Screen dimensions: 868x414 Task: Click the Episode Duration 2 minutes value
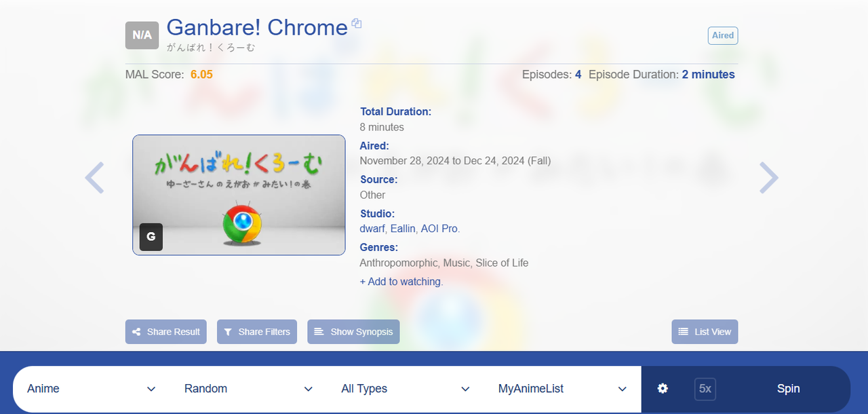(709, 75)
